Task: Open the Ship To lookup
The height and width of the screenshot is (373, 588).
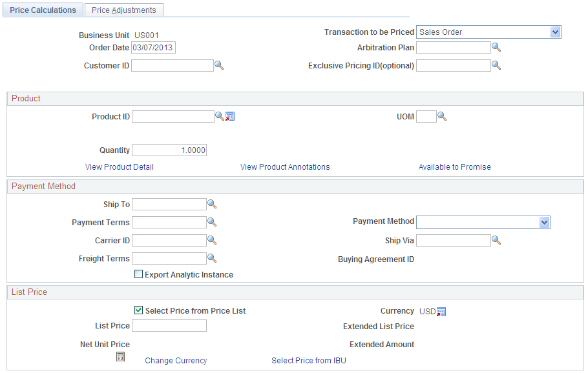Action: pos(212,204)
